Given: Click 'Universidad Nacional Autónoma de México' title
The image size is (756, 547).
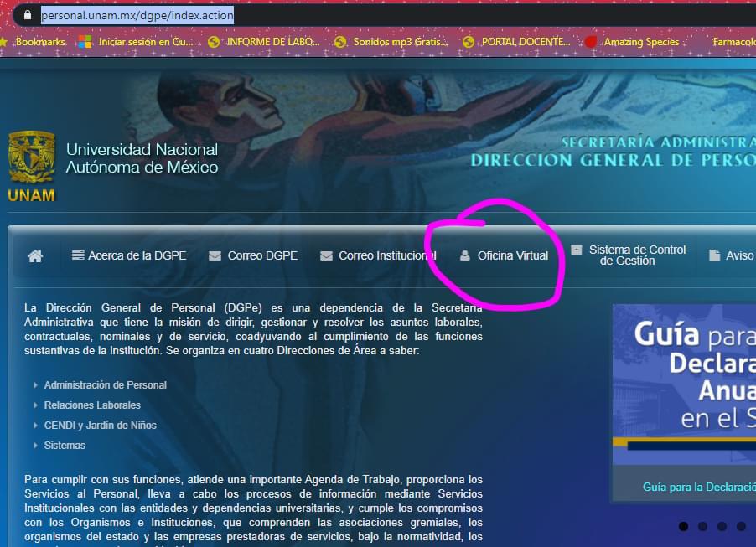Looking at the screenshot, I should [x=142, y=158].
